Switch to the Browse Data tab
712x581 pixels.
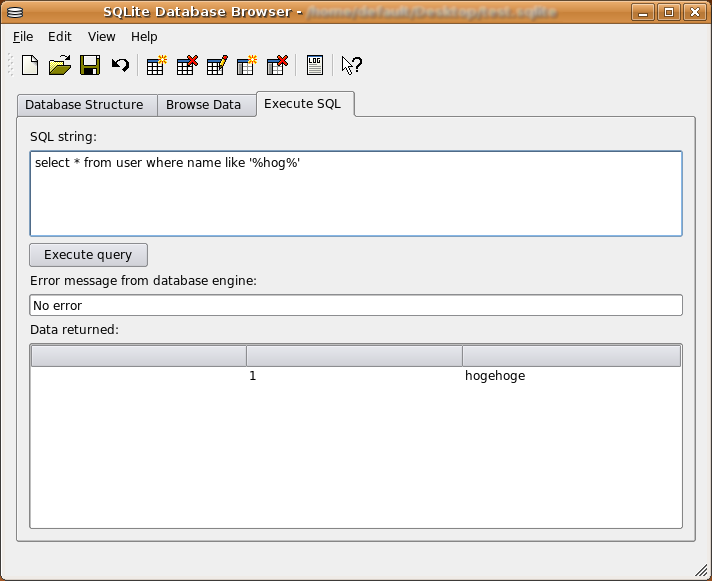coord(203,105)
